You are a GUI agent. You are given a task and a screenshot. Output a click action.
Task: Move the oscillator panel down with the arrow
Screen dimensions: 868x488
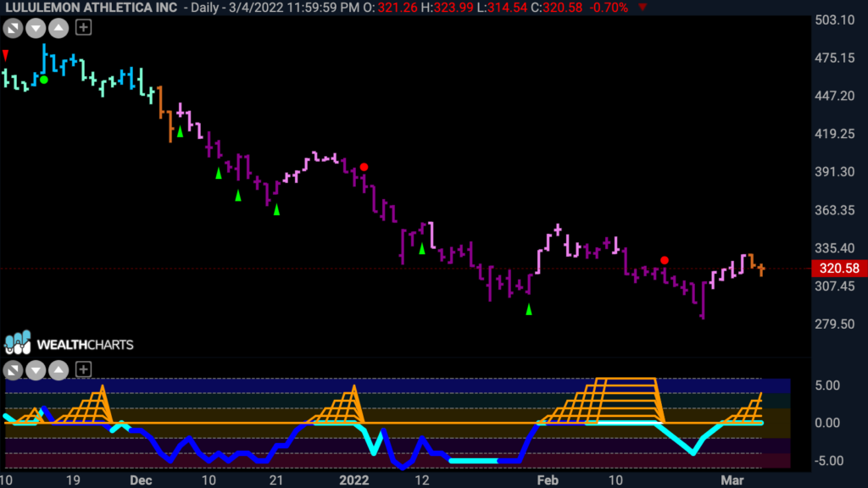point(36,369)
